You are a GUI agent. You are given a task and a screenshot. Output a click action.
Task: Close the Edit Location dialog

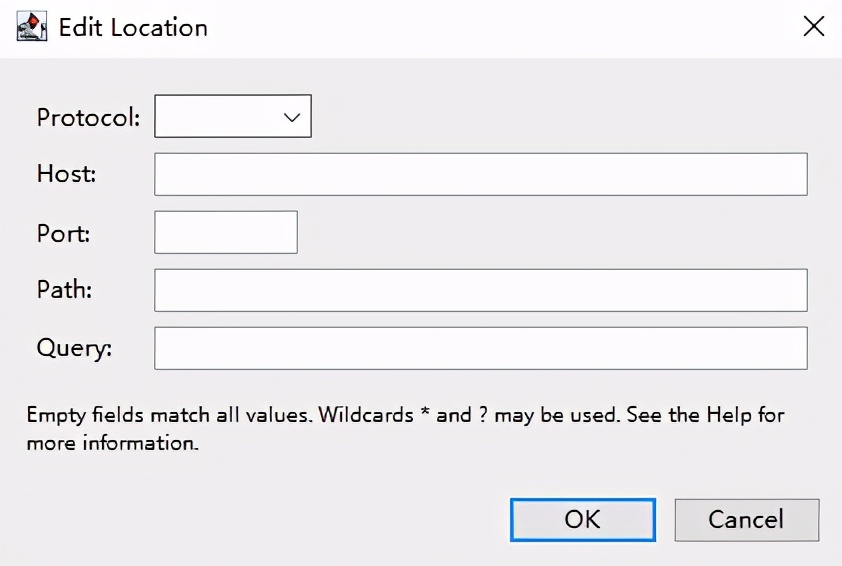pos(814,27)
